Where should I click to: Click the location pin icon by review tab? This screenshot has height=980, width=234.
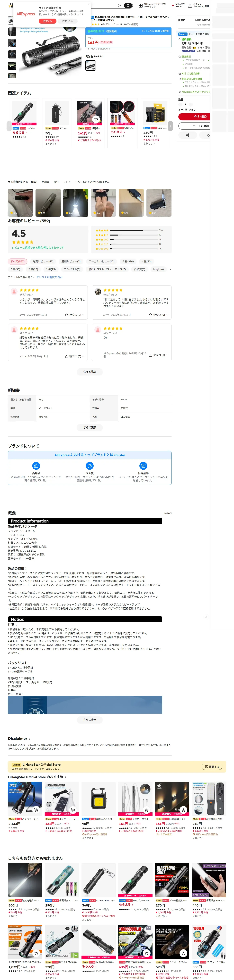click(9, 182)
